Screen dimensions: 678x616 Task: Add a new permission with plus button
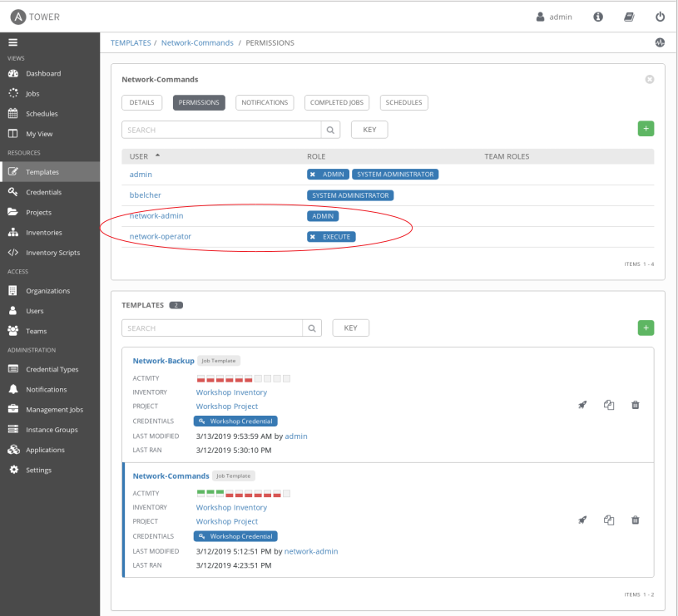coord(646,129)
